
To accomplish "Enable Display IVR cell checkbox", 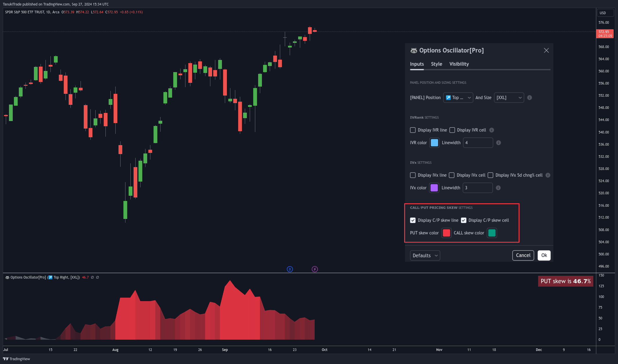I will click(452, 130).
